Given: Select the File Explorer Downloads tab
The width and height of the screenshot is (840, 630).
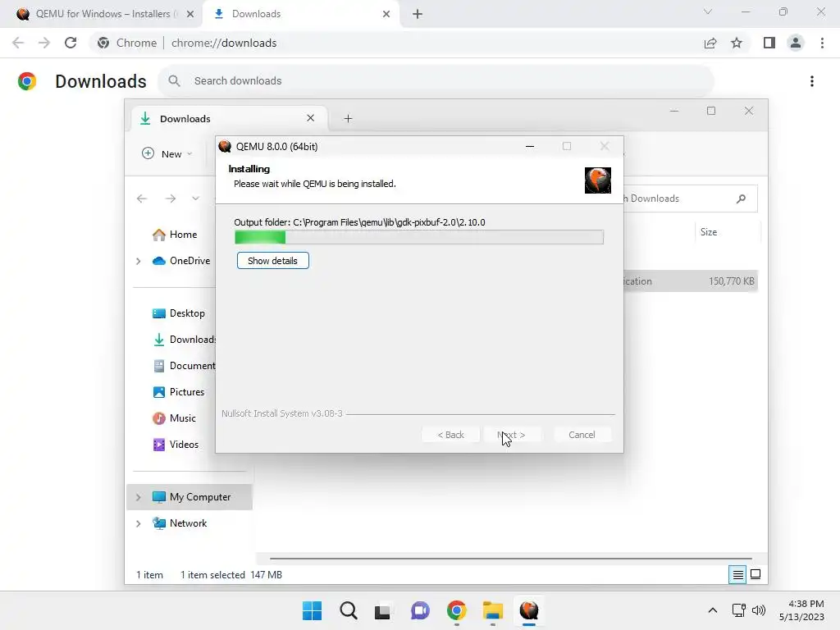Looking at the screenshot, I should pos(230,119).
